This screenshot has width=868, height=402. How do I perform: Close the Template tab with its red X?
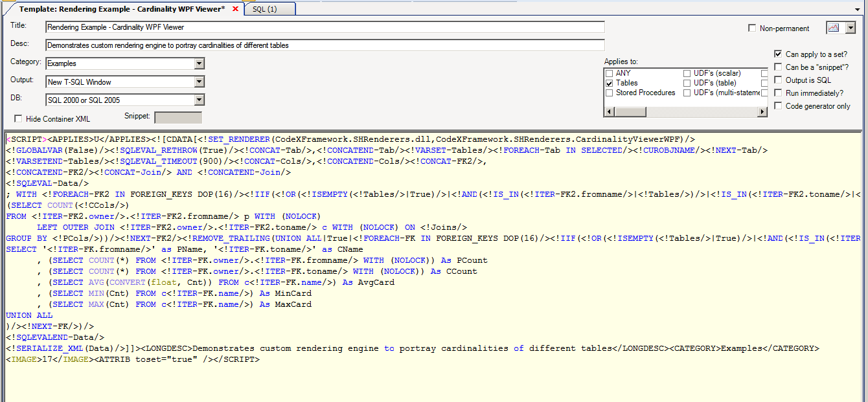click(x=234, y=10)
